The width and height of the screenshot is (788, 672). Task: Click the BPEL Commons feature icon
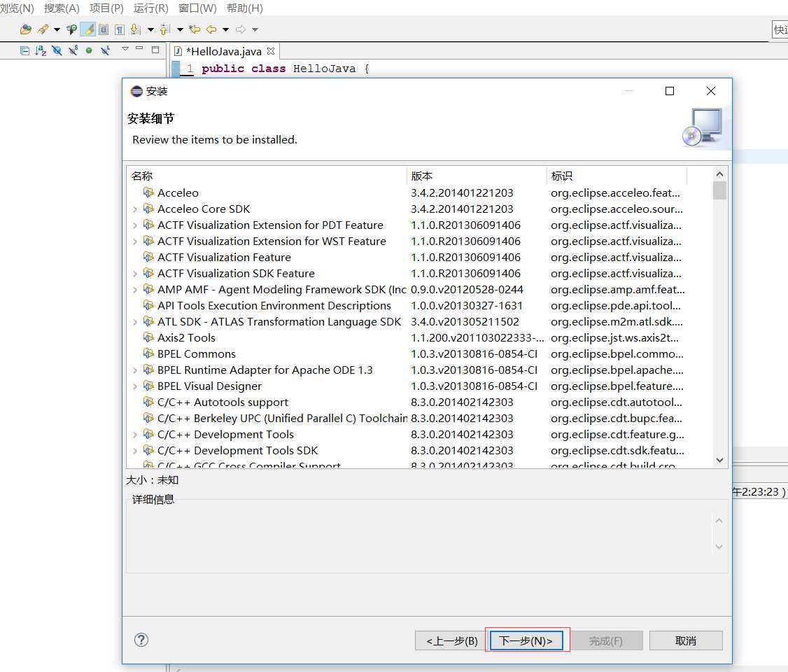click(x=148, y=353)
